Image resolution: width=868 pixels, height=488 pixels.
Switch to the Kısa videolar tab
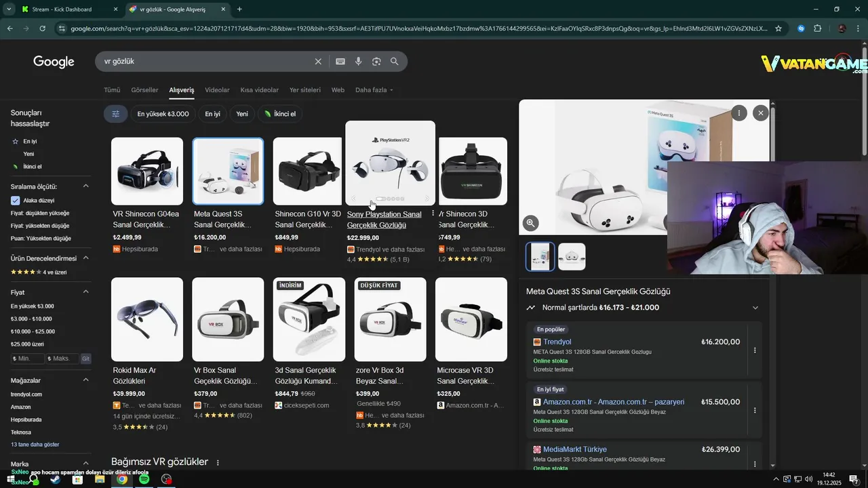pos(260,90)
